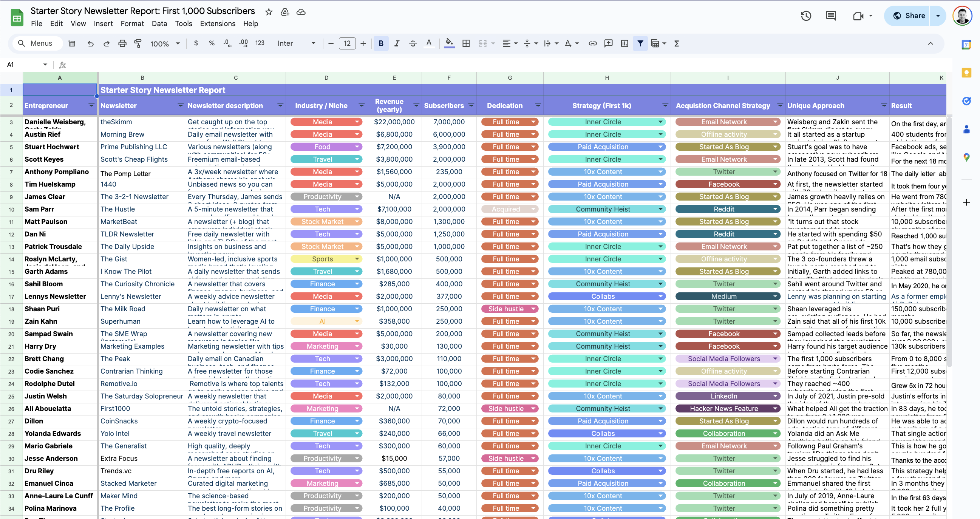Open The Hustle Reddit channel dropdown
The image size is (980, 519).
tap(775, 209)
